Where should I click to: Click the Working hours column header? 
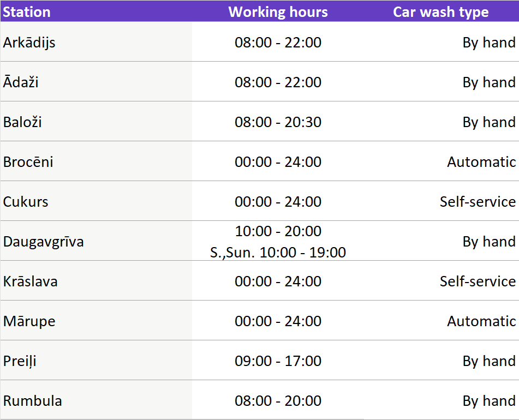pyautogui.click(x=278, y=12)
